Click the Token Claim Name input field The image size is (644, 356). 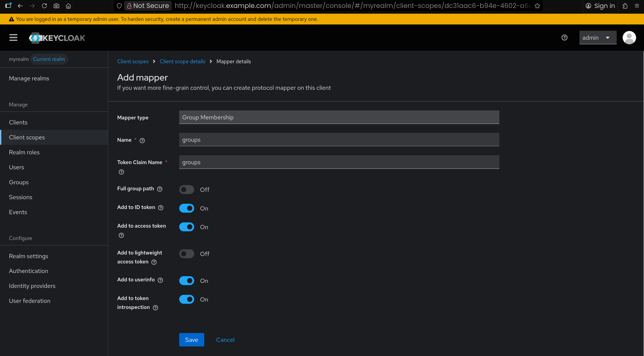pos(339,162)
